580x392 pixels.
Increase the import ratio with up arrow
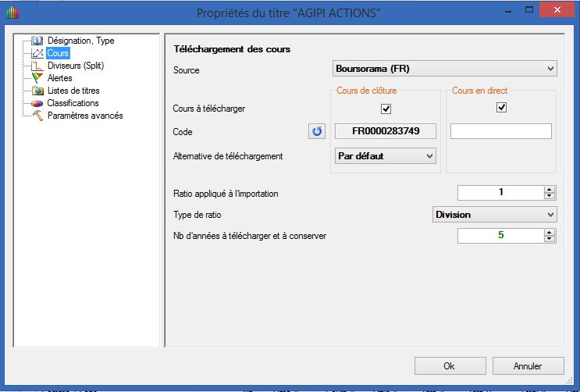pos(550,190)
